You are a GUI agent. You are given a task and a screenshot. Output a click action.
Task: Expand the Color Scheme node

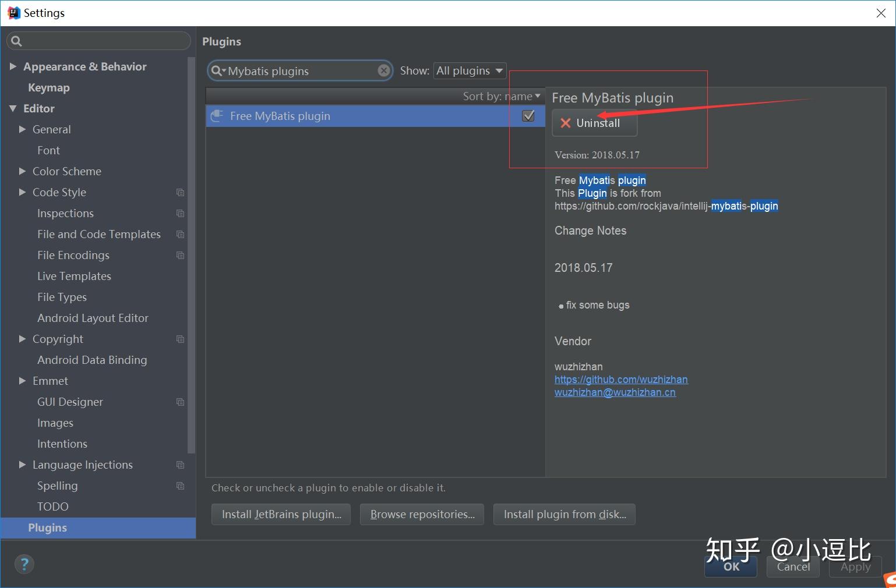(x=22, y=171)
